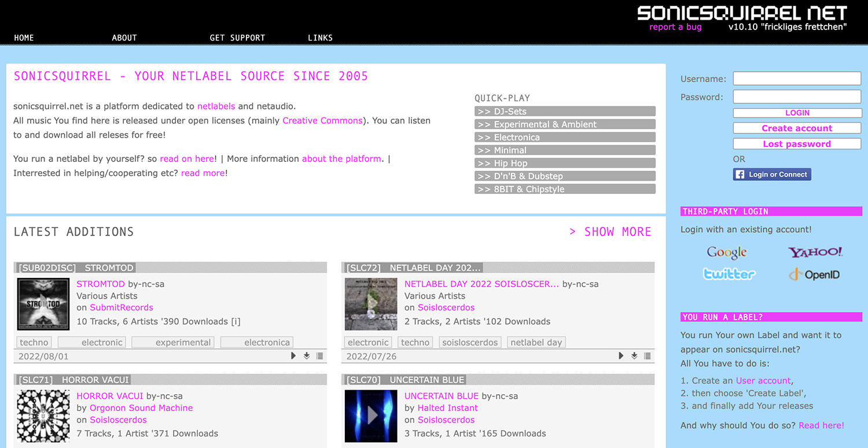
Task: Select the OpenID login option
Action: tap(815, 274)
